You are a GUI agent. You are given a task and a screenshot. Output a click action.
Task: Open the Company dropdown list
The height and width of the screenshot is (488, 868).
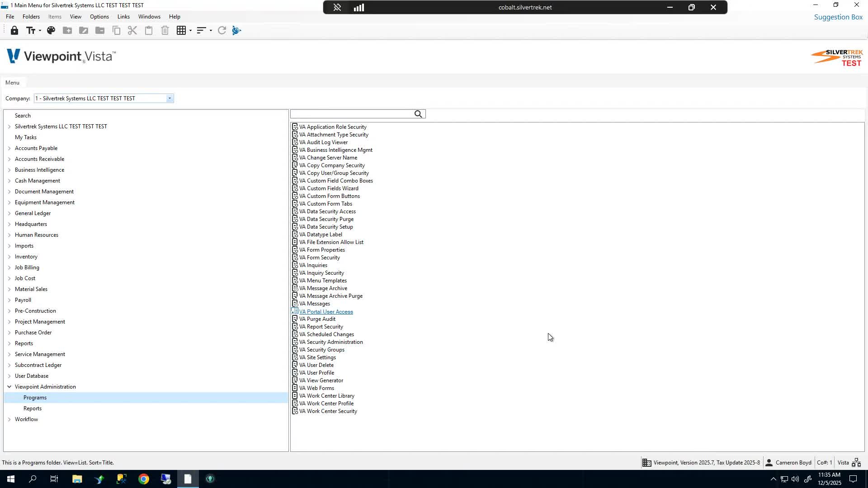tap(170, 99)
